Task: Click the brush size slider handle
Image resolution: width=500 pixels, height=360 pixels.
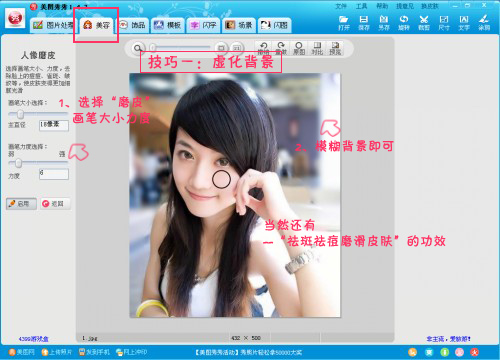Action: coord(20,114)
